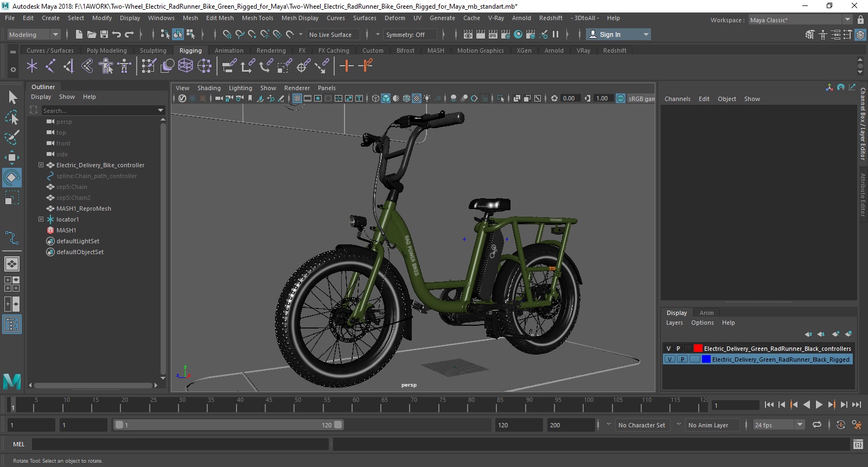Expand locator1 node in Outliner
Screen dimensions: 868x467
coord(41,219)
